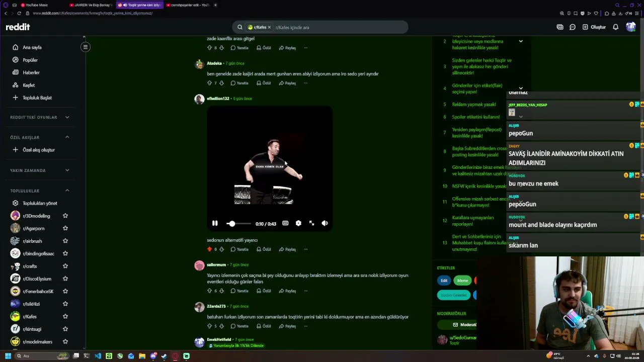The image size is (644, 362).
Task: Expand the REDDIT'TEKİ OYUNLAR section
Action: 40,117
